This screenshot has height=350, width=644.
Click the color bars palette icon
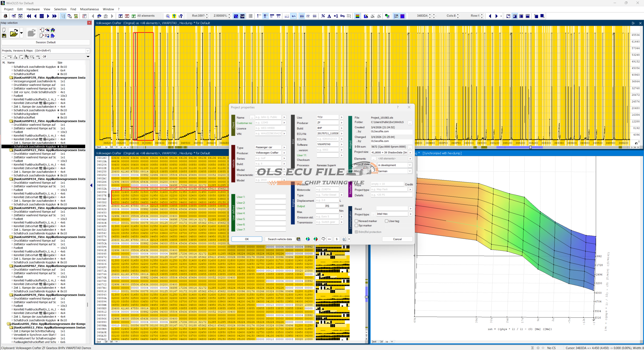tap(357, 16)
